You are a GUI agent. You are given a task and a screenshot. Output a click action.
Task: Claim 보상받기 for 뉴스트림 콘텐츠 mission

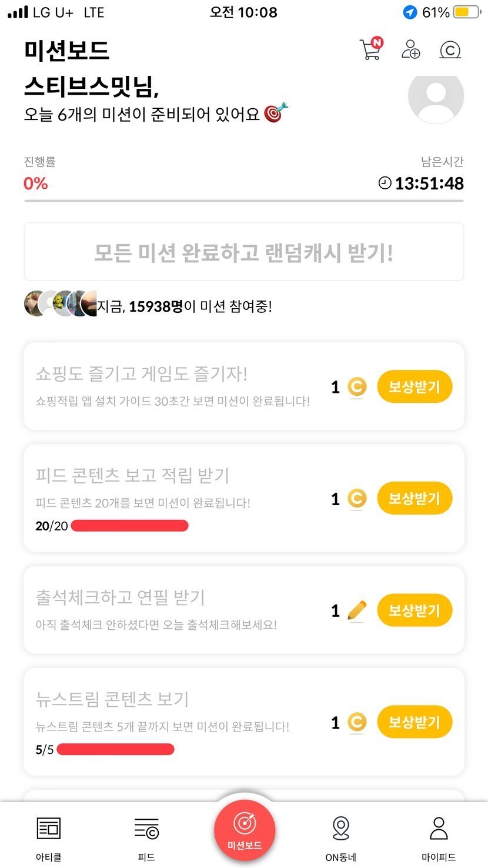click(414, 722)
